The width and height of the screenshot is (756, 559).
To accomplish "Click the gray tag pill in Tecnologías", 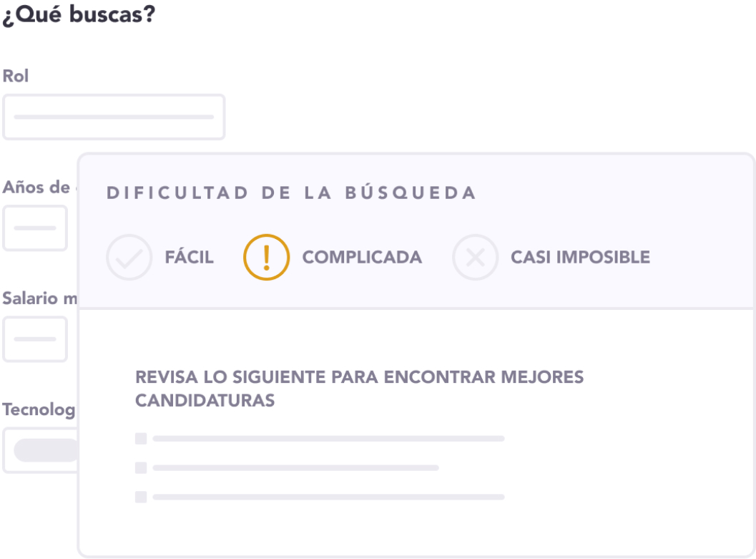I will 46,450.
